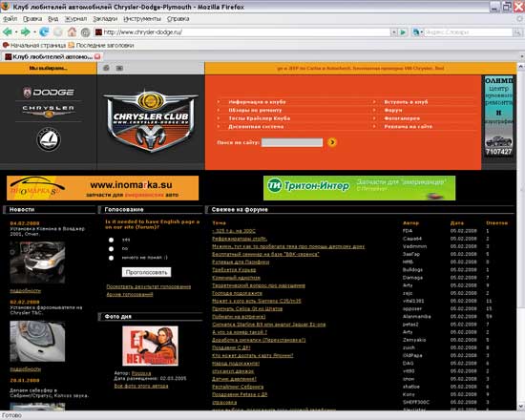Click the Chrysler Club emblem
The height and width of the screenshot is (420, 525).
[x=150, y=120]
